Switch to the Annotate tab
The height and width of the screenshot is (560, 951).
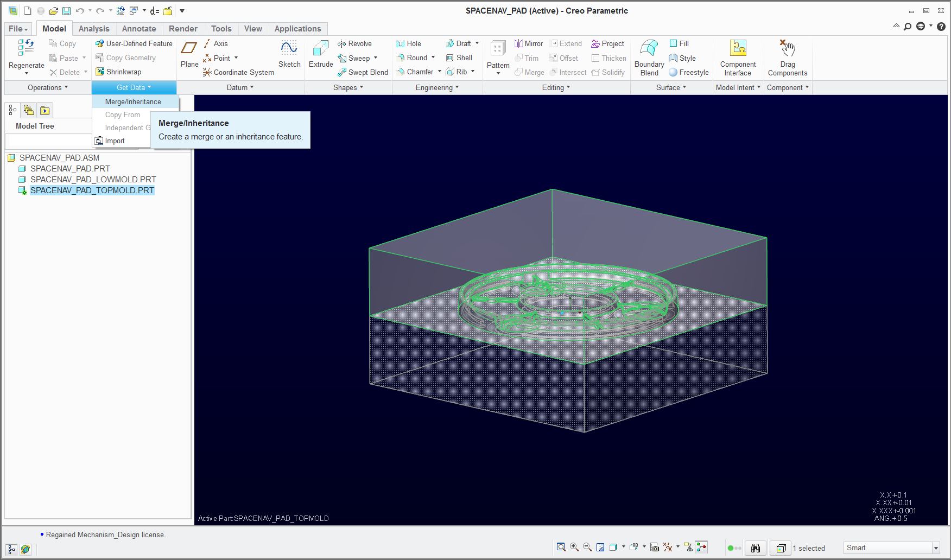pyautogui.click(x=139, y=29)
